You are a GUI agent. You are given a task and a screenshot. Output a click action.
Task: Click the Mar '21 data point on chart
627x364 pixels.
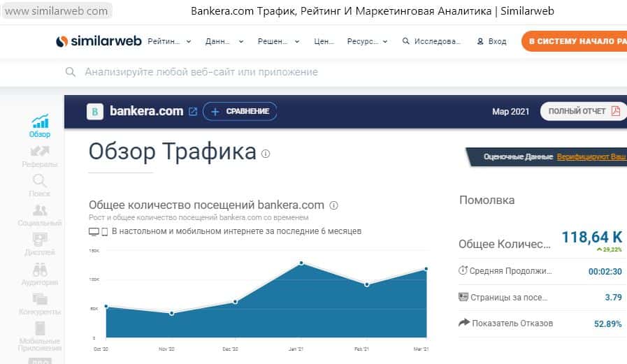point(426,269)
